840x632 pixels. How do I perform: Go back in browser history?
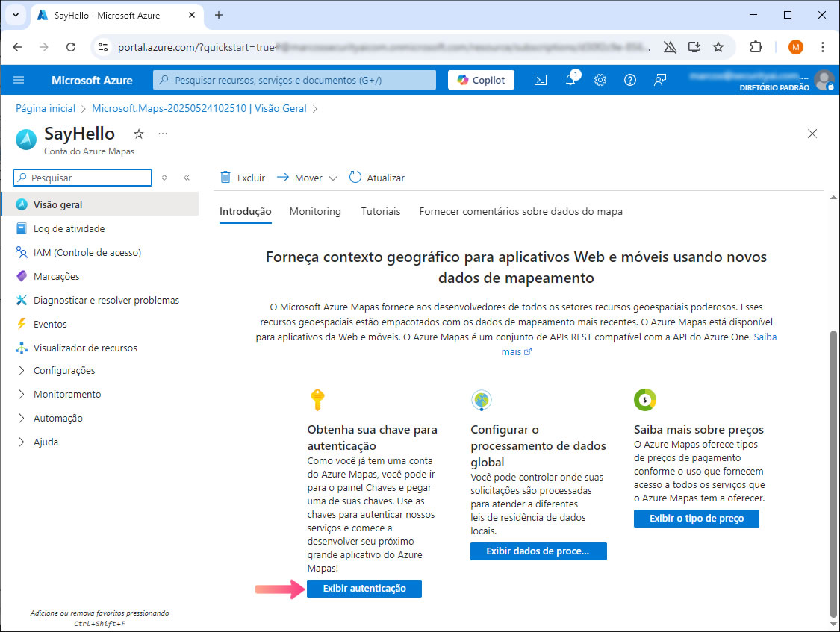[x=17, y=47]
